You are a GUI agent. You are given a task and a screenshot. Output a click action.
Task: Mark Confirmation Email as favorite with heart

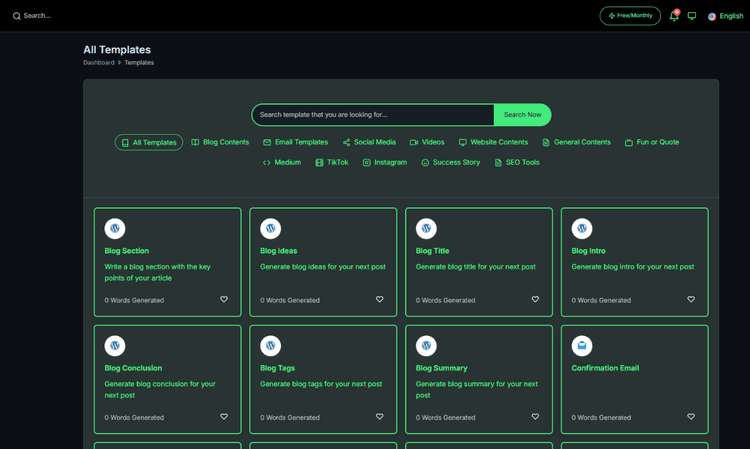691,416
